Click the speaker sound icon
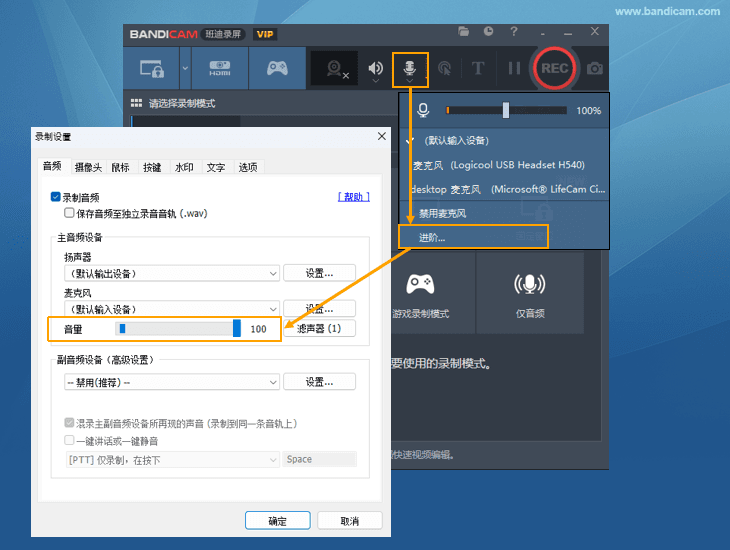Image resolution: width=730 pixels, height=550 pixels. click(375, 68)
